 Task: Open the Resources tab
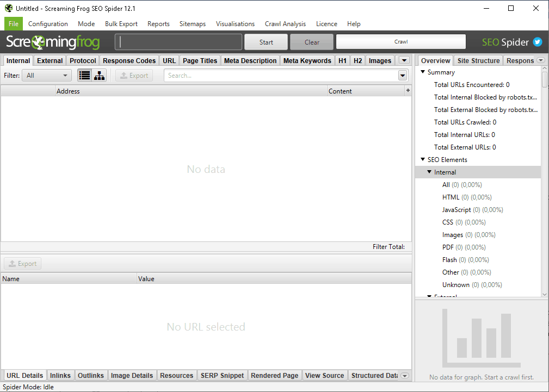pos(176,376)
